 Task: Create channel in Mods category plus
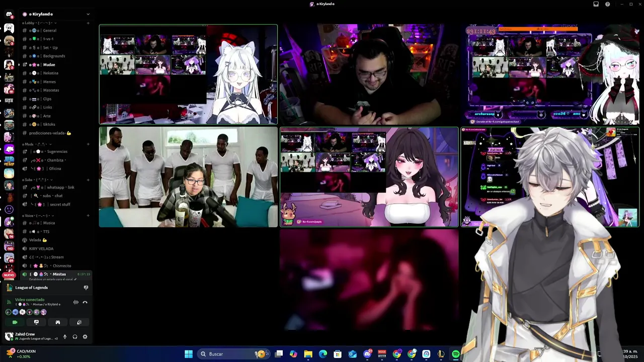(x=88, y=144)
